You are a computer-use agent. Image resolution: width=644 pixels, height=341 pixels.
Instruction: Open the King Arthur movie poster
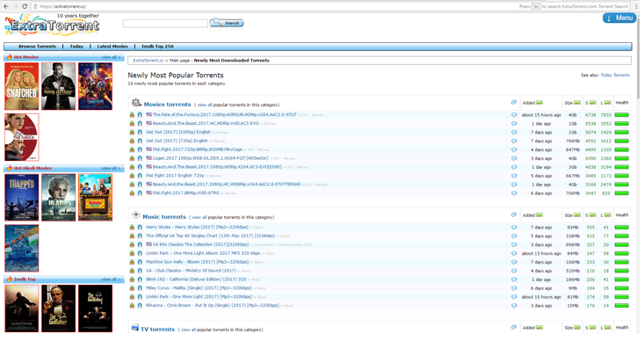pos(58,86)
